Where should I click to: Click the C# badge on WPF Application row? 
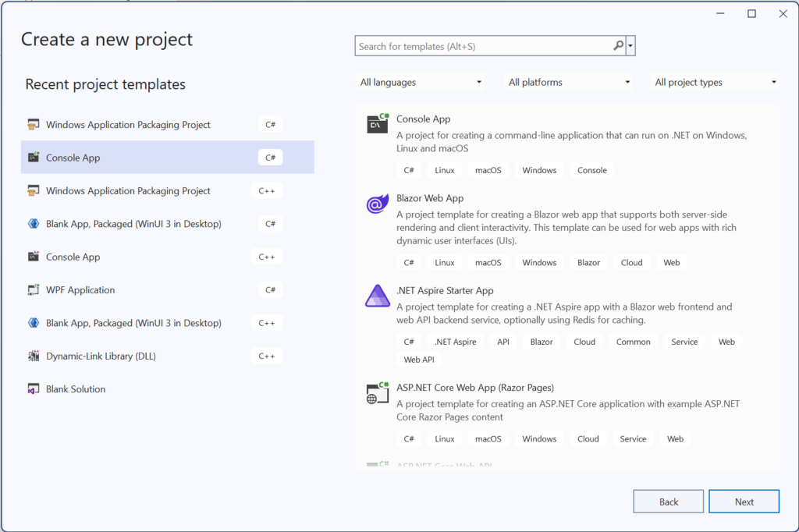(270, 290)
